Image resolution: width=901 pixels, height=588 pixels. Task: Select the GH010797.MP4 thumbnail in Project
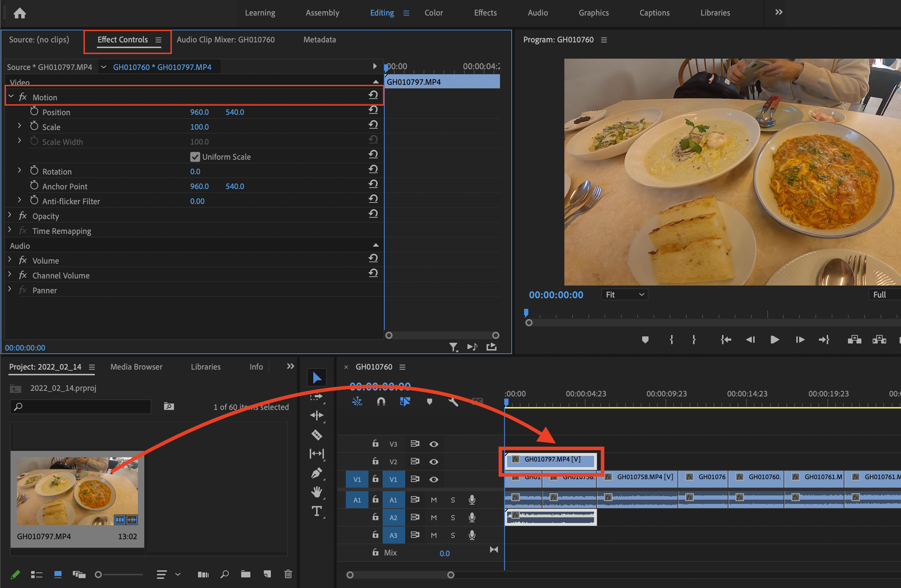(77, 491)
